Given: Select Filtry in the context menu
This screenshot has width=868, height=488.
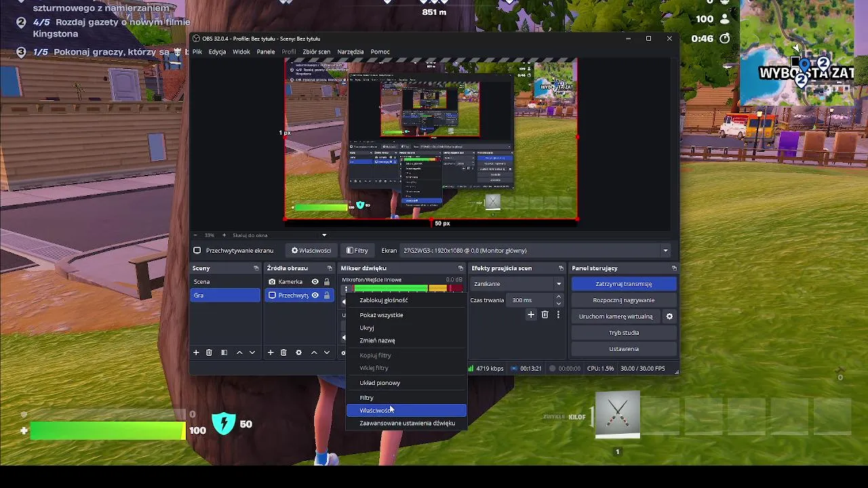Looking at the screenshot, I should click(406, 398).
